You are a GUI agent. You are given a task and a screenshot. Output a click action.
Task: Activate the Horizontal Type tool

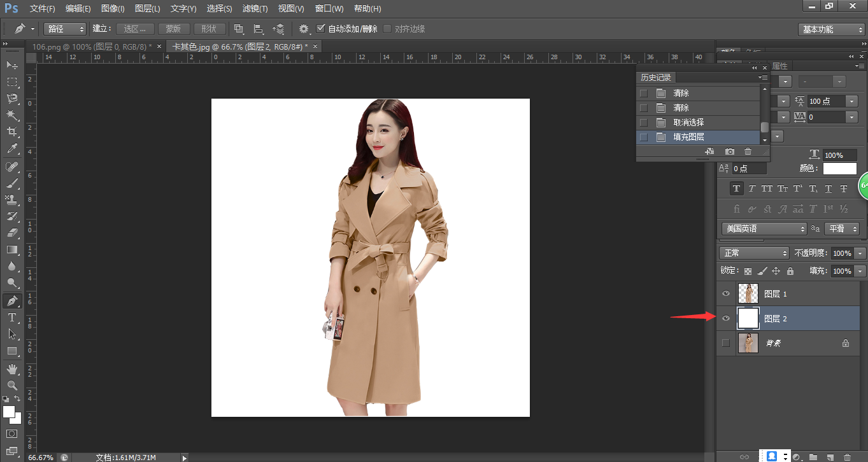pos(12,317)
